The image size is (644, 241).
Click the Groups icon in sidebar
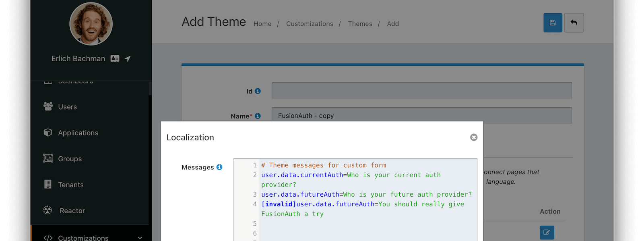point(48,158)
